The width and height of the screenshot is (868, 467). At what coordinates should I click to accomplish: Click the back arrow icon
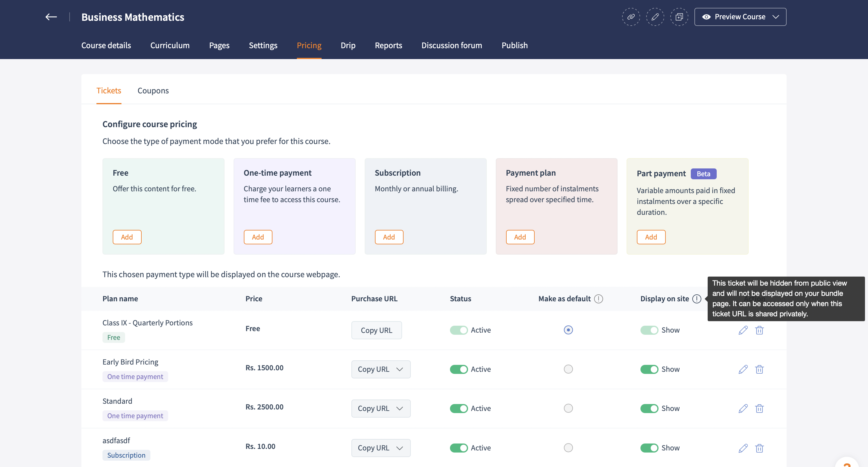[x=51, y=17]
